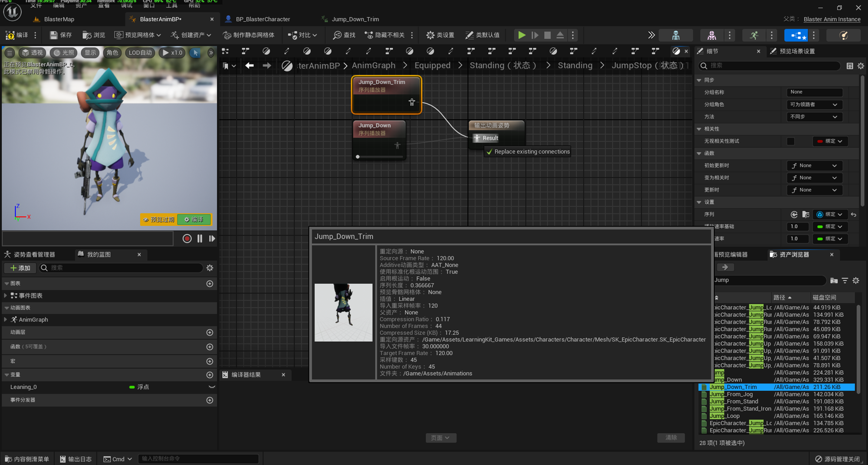
Task: Add new function with plus icon
Action: point(210,347)
